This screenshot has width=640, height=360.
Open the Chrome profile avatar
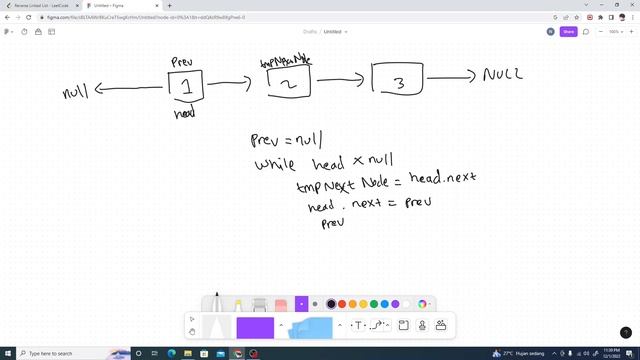pyautogui.click(x=622, y=17)
